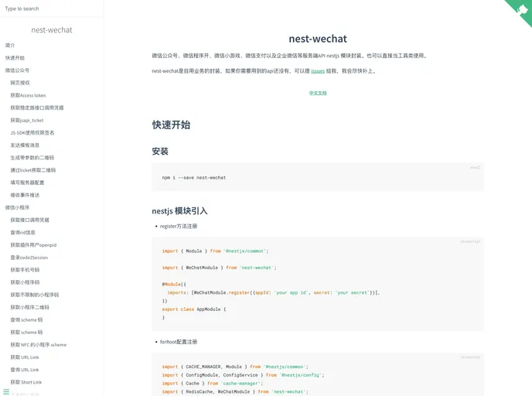This screenshot has width=532, height=396.
Task: Open the 中文文档 link
Action: 318,93
